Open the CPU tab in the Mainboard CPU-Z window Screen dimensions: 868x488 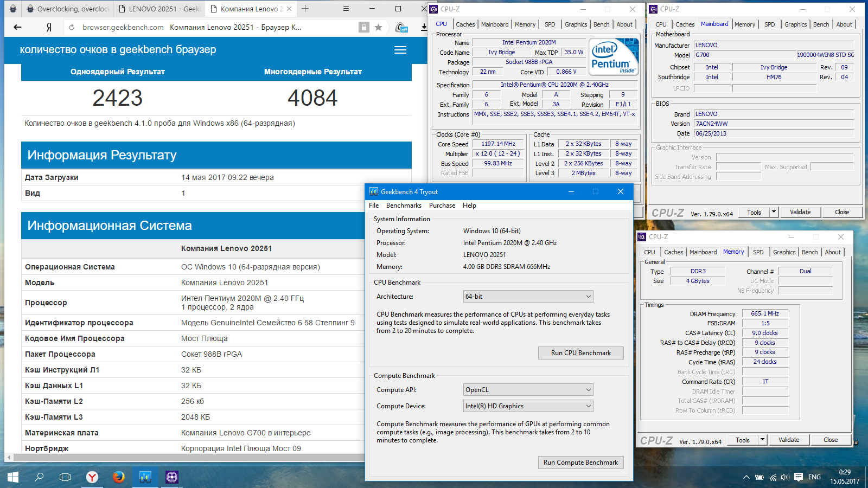click(x=661, y=24)
